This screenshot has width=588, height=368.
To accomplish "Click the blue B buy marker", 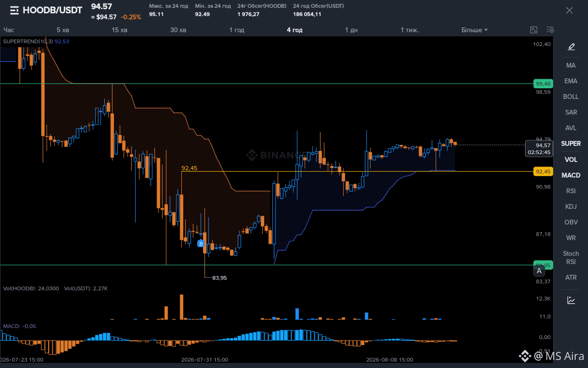I will tap(201, 243).
